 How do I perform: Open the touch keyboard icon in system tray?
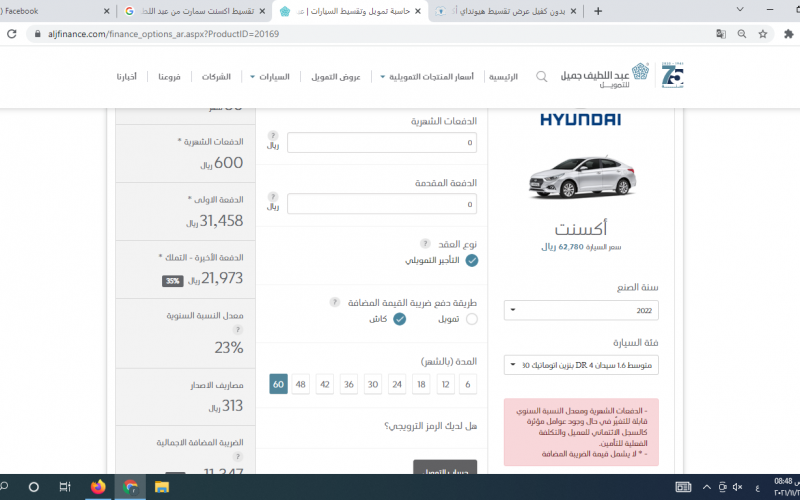coord(683,487)
